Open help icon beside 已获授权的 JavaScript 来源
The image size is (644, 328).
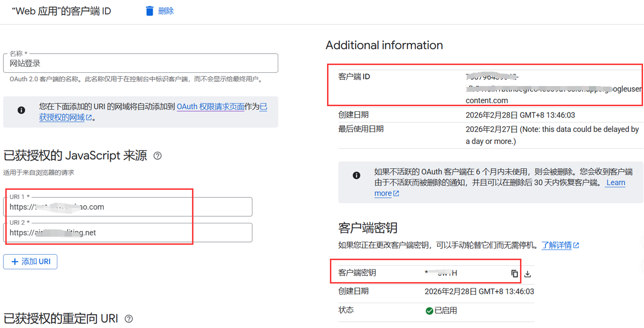[157, 156]
